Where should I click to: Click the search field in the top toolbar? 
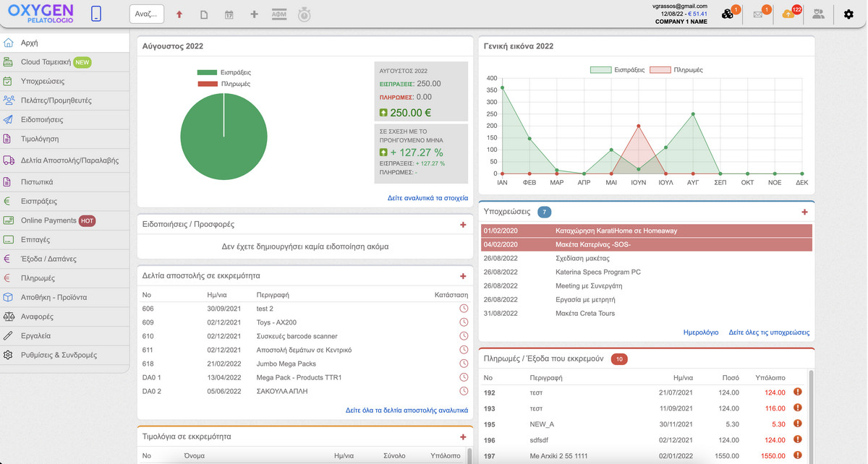(x=147, y=14)
